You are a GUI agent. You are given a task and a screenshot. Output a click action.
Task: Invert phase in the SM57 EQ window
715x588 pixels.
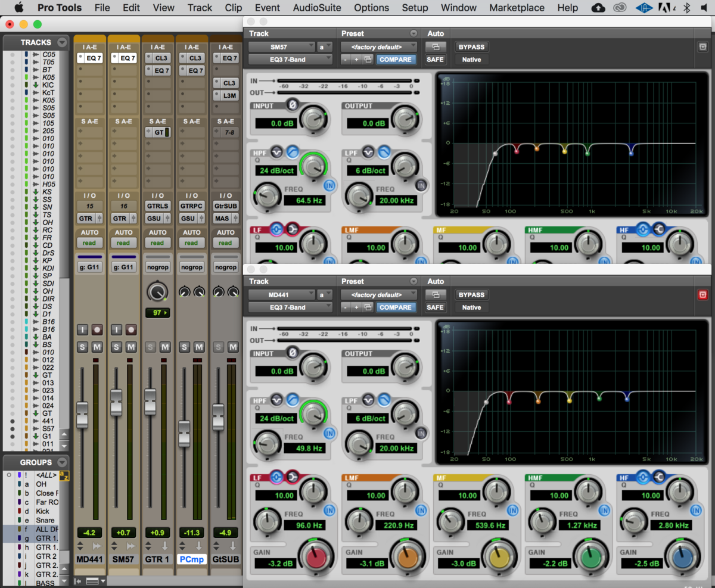coord(293,105)
